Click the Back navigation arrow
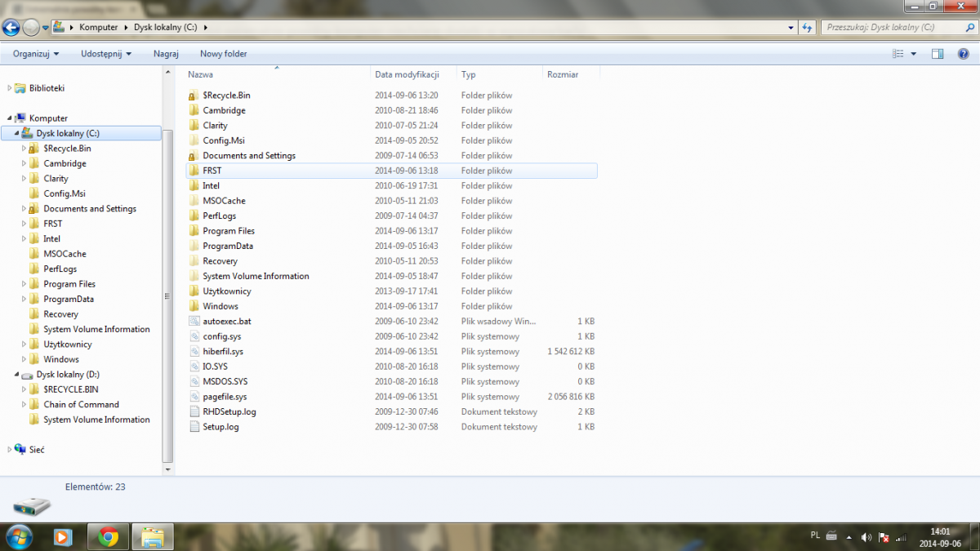 click(11, 27)
